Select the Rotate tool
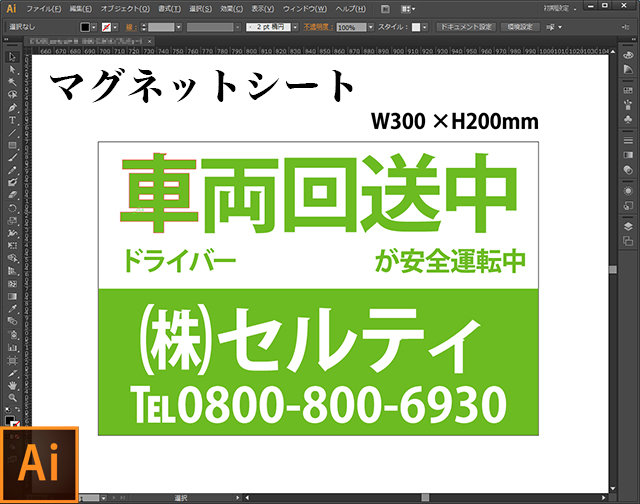Viewport: 640px width, 504px height. point(12,208)
